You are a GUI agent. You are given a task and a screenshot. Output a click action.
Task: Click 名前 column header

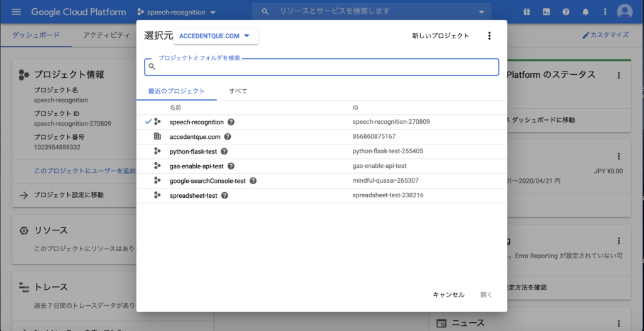[x=175, y=107]
